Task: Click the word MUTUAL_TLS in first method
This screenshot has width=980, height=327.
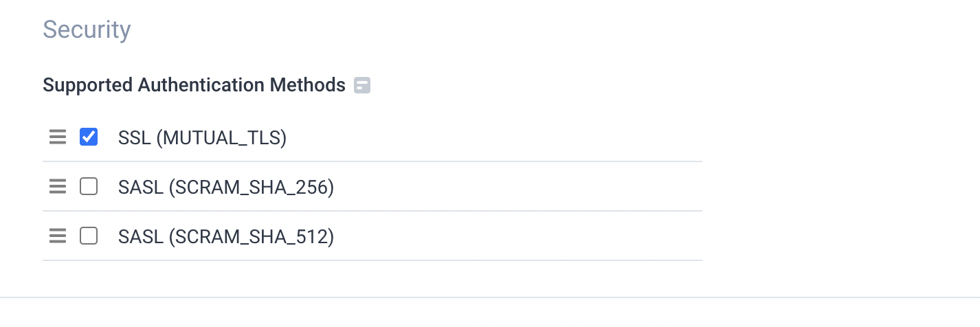Action: click(x=221, y=138)
